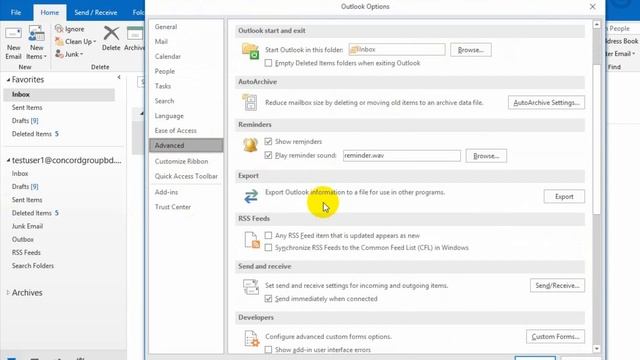Click the New Items icon
Viewport: 640px width, 360px height.
(x=36, y=34)
